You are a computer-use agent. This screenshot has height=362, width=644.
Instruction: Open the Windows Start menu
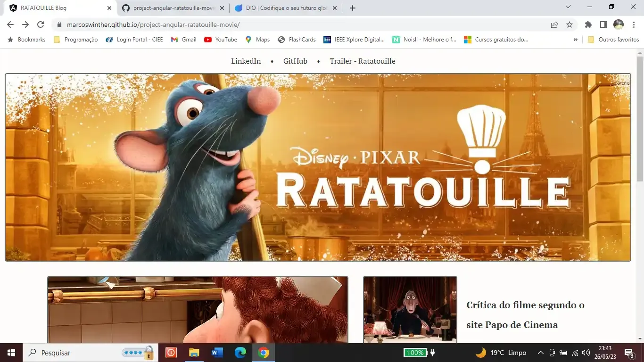tap(11, 353)
